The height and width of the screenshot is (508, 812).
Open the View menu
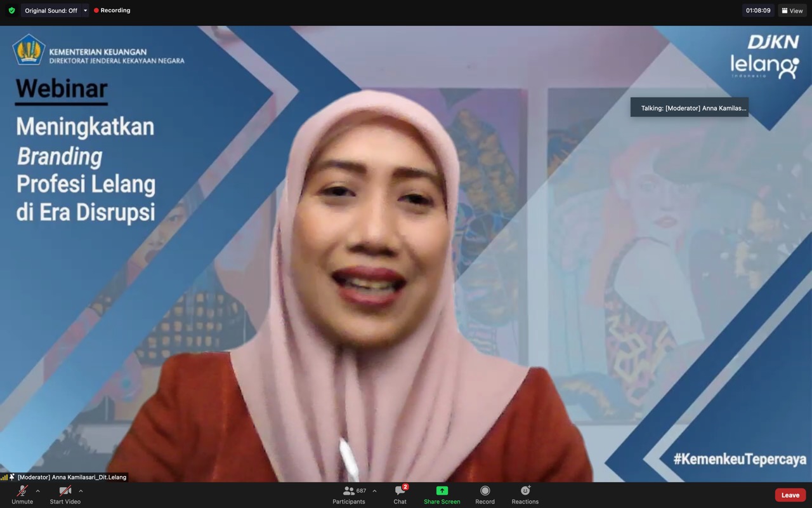tap(792, 11)
